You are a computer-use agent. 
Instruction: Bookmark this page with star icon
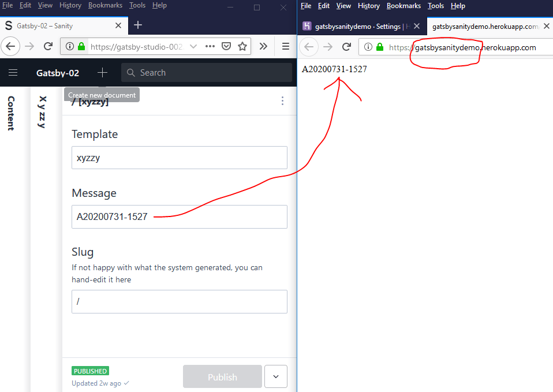(242, 46)
